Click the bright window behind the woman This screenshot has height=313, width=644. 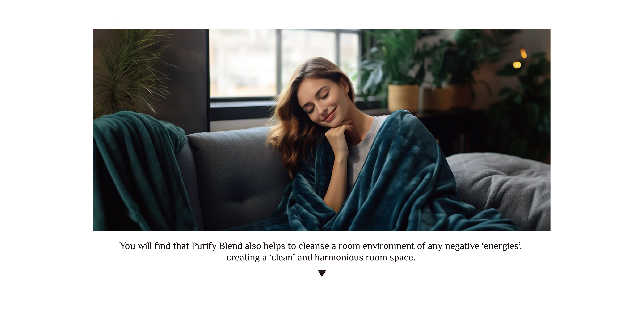284,64
